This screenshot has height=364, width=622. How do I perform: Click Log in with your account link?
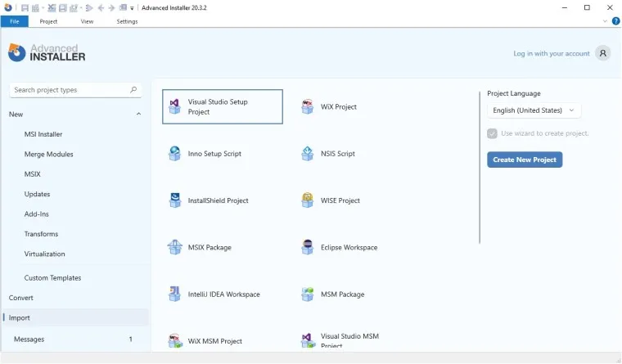click(x=552, y=53)
